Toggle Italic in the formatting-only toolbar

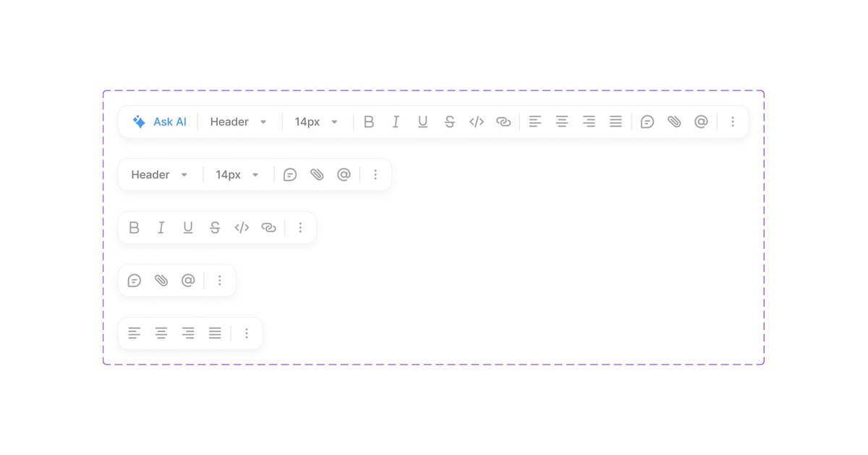[161, 227]
